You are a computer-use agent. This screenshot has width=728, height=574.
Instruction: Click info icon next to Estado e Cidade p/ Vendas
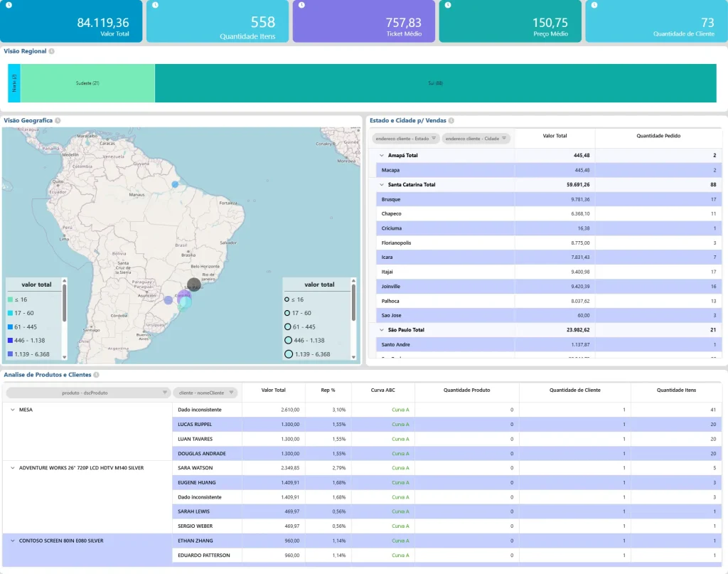coord(451,121)
